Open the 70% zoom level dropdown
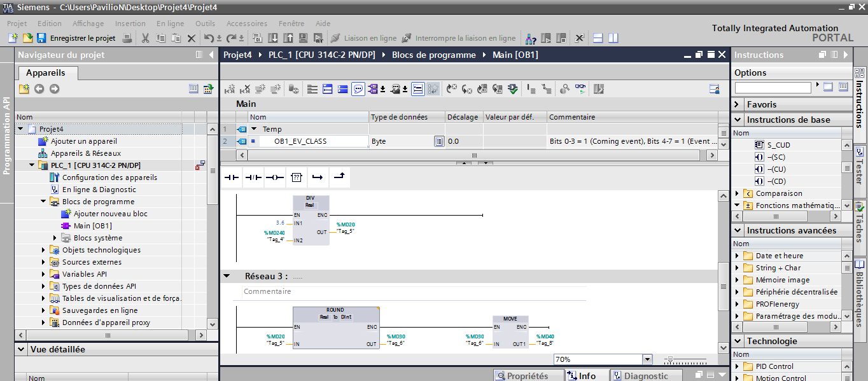Viewport: 868px width, 381px height. click(x=647, y=359)
